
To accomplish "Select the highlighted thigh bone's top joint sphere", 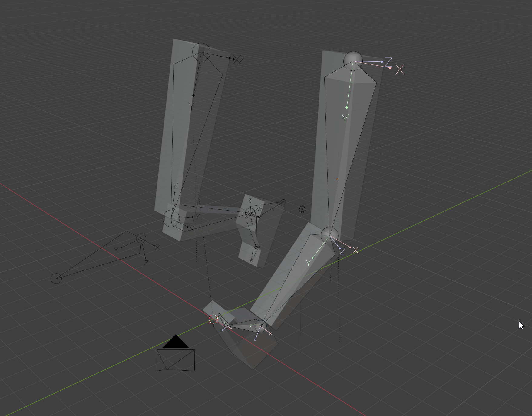I will [x=353, y=61].
